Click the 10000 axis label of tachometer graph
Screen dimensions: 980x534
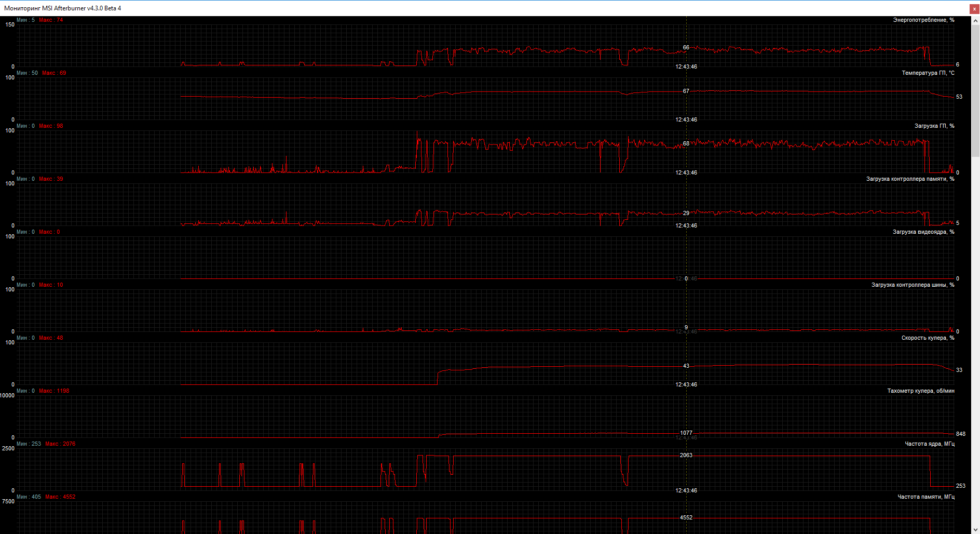(8, 395)
